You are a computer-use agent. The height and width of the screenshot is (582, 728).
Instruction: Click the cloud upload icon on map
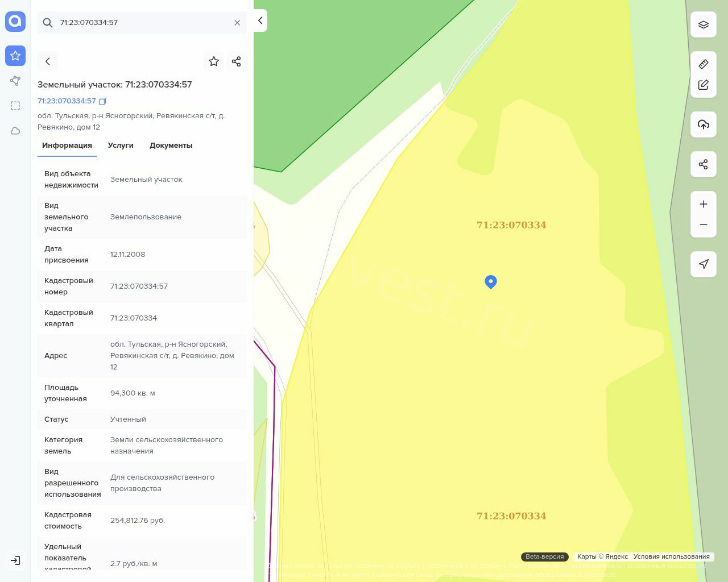[x=704, y=124]
